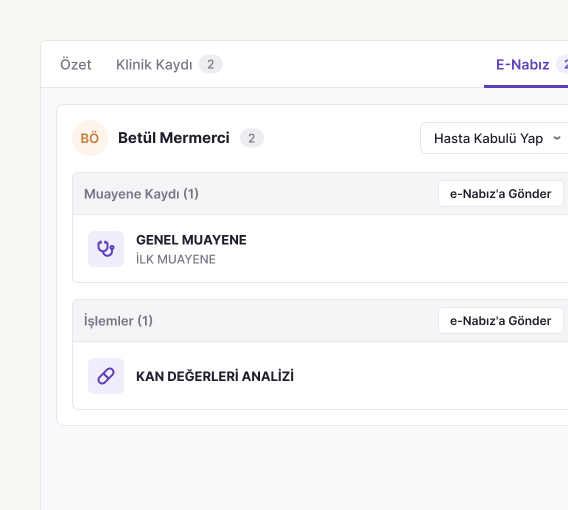This screenshot has width=568, height=510.
Task: Click the patient name Betül Mermerci
Action: [174, 138]
